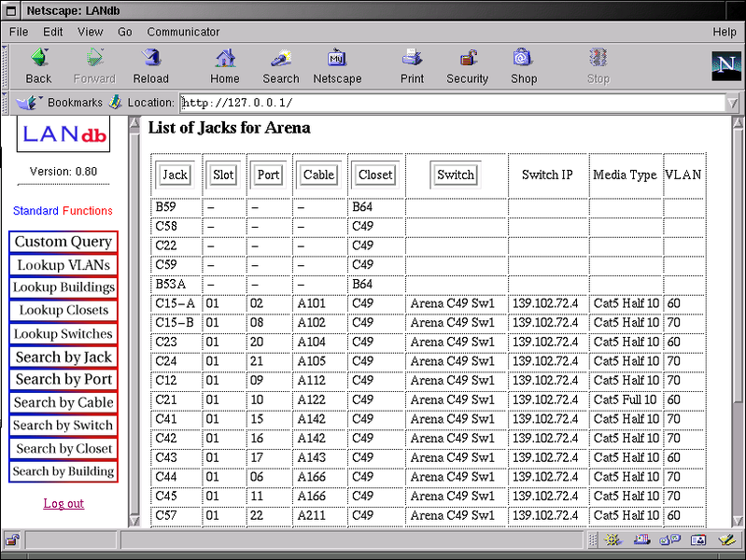Image resolution: width=746 pixels, height=560 pixels.
Task: Open the View menu
Action: [x=90, y=32]
